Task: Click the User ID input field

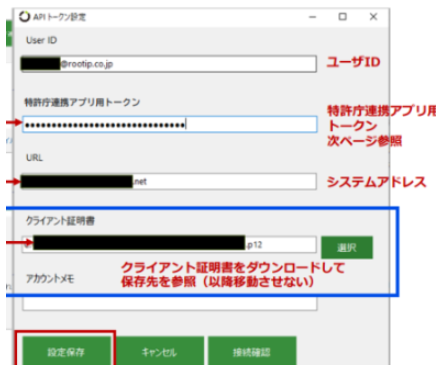Action: click(x=169, y=64)
